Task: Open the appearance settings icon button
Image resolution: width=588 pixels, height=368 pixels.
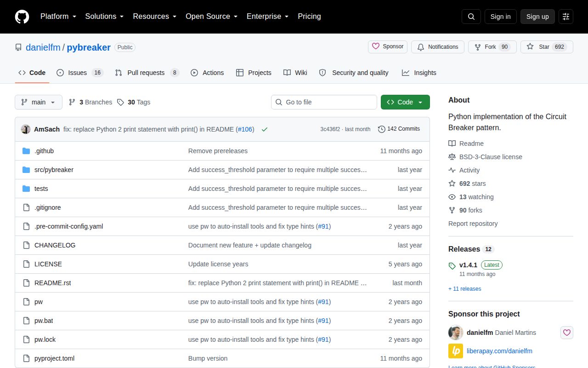Action: click(x=566, y=17)
